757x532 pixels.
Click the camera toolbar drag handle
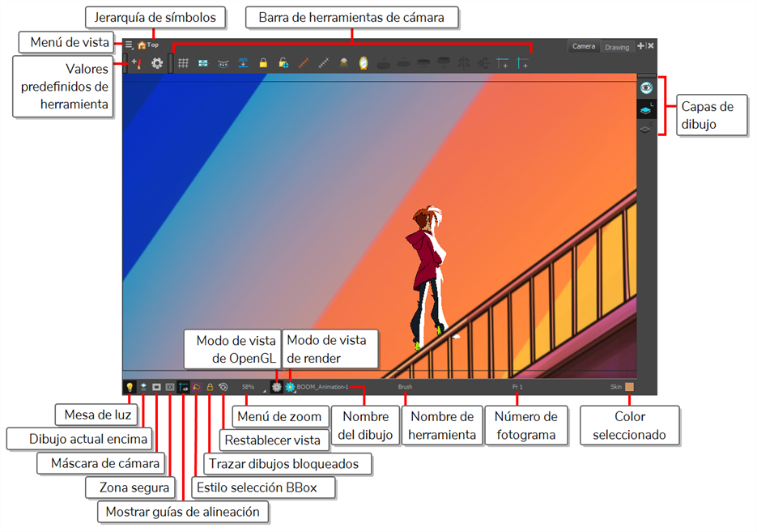170,63
